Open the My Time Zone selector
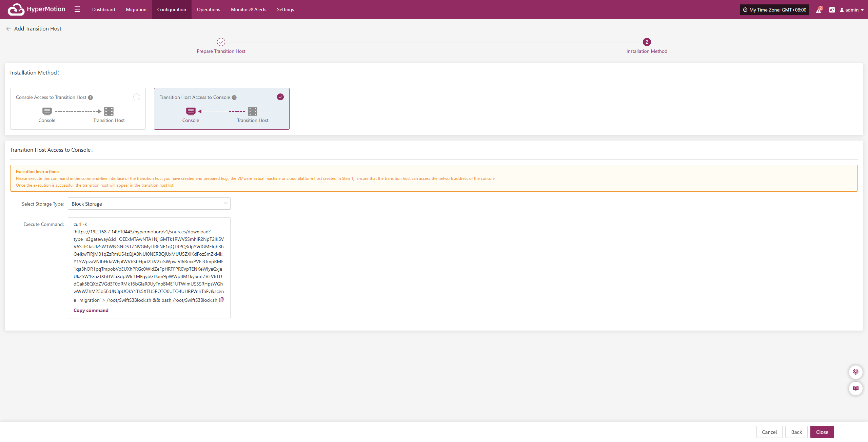This screenshot has height=442, width=868. 774,10
